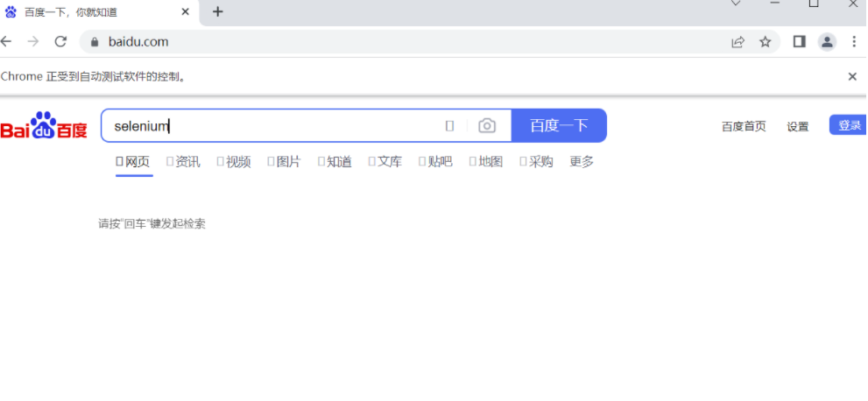Click the share page icon
Viewport: 868px width, 401px height.
[737, 42]
